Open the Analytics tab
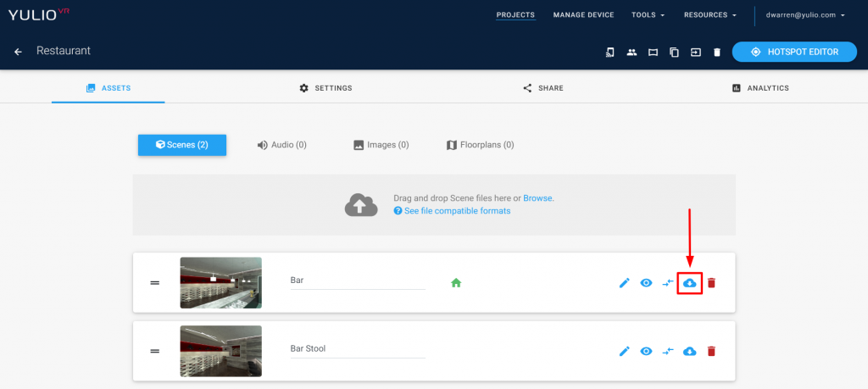This screenshot has width=868, height=389. tap(760, 88)
